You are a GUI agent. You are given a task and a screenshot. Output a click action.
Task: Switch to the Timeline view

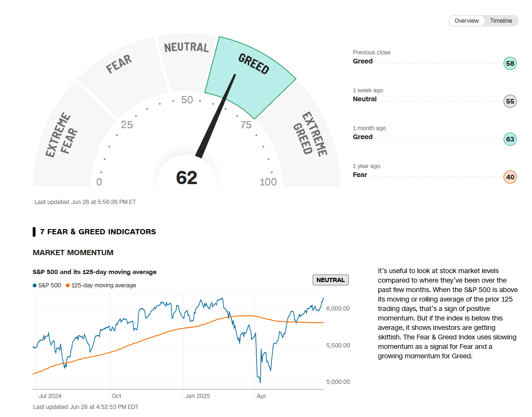tap(501, 21)
